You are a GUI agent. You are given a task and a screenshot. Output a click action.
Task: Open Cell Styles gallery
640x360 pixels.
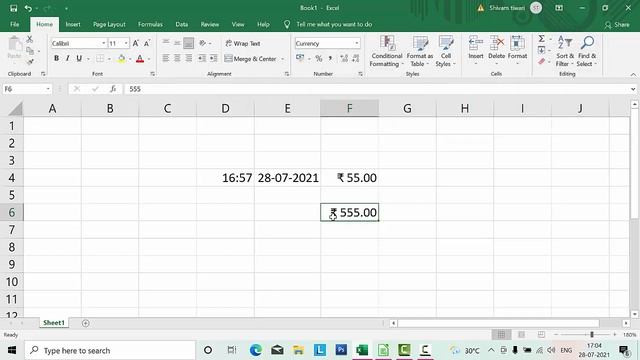pyautogui.click(x=445, y=51)
